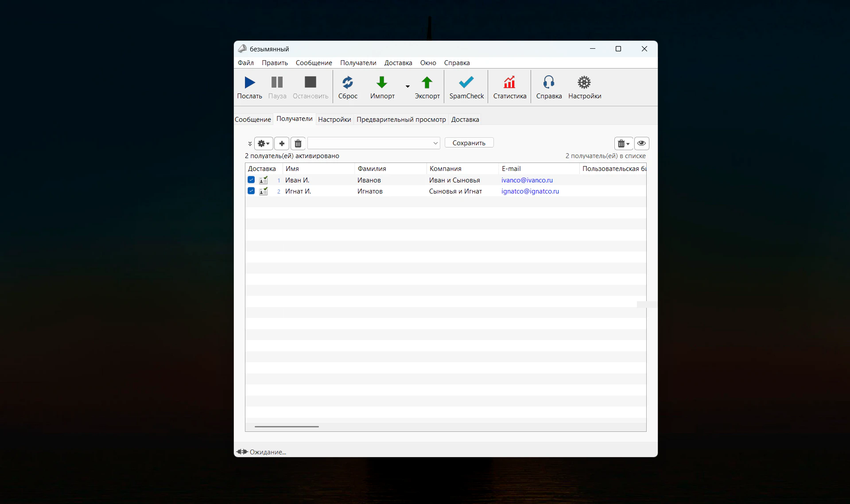850x504 pixels.
Task: Click the Сохранить button
Action: (469, 143)
